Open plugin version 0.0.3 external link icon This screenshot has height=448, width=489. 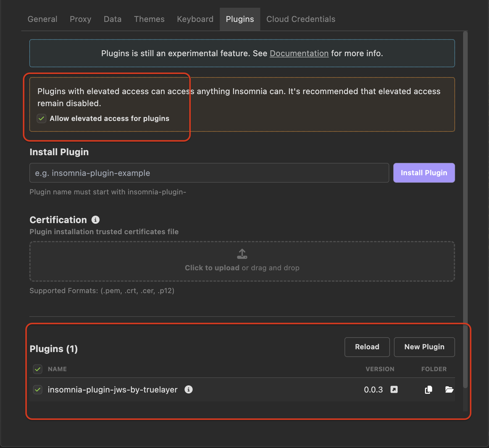point(394,389)
